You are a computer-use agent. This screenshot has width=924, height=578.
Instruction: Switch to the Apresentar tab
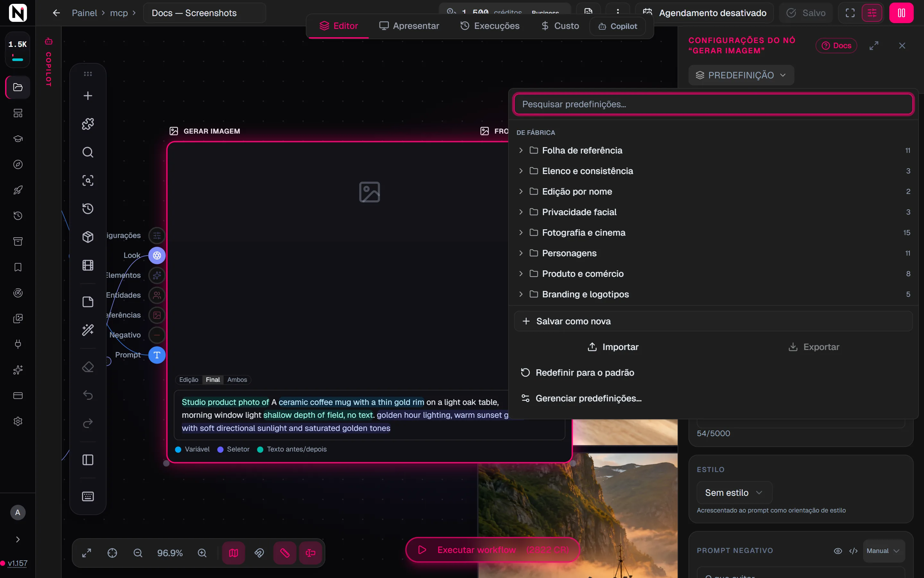pyautogui.click(x=409, y=26)
